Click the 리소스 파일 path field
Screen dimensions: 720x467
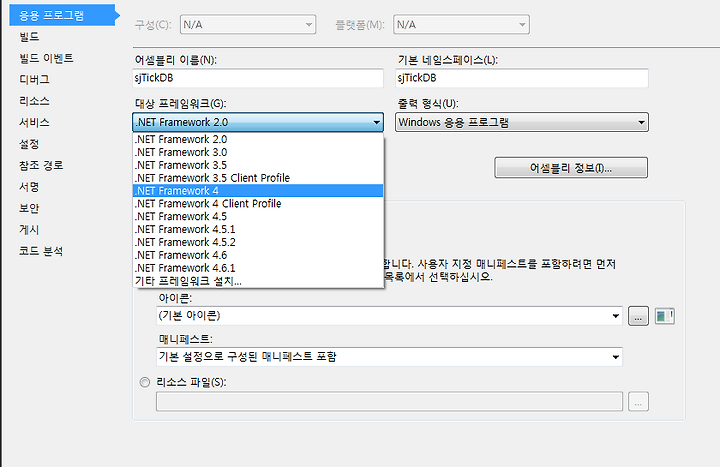(389, 401)
